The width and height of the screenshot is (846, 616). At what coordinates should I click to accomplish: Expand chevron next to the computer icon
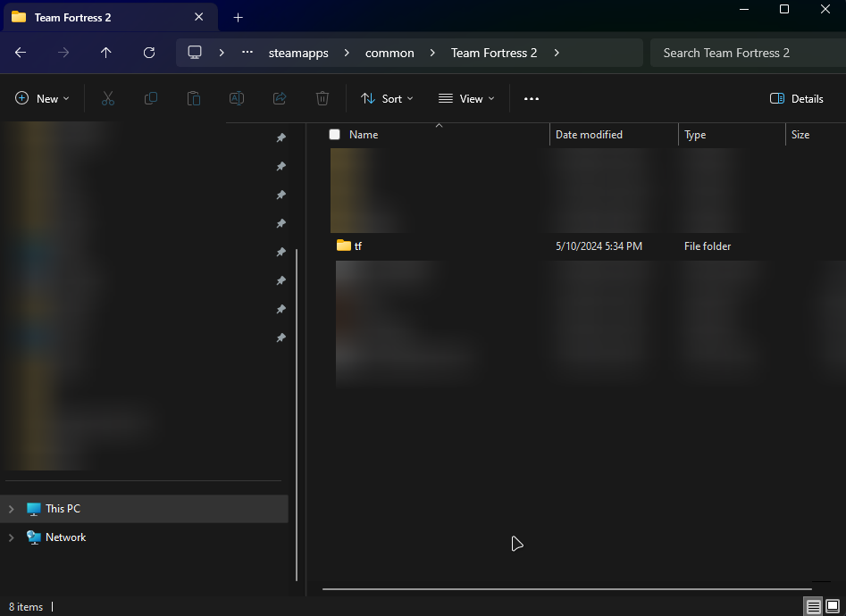(x=222, y=53)
